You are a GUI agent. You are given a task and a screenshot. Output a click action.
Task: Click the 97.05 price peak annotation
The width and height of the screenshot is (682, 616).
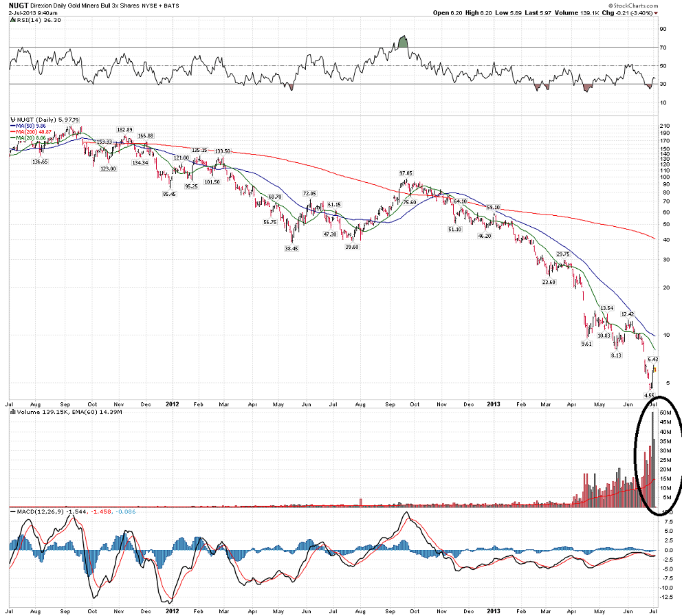coord(406,173)
